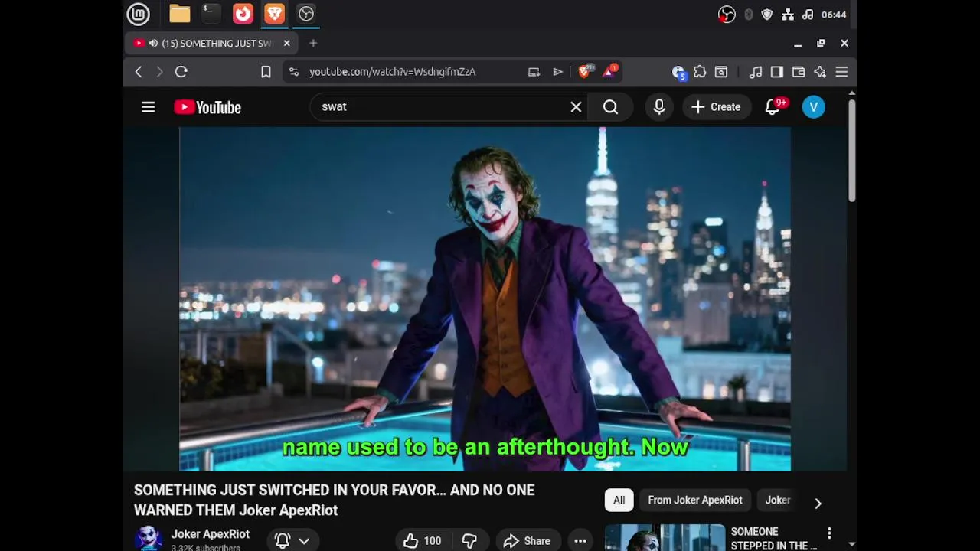
Task: Open the Linux Mint start menu
Action: click(x=138, y=14)
